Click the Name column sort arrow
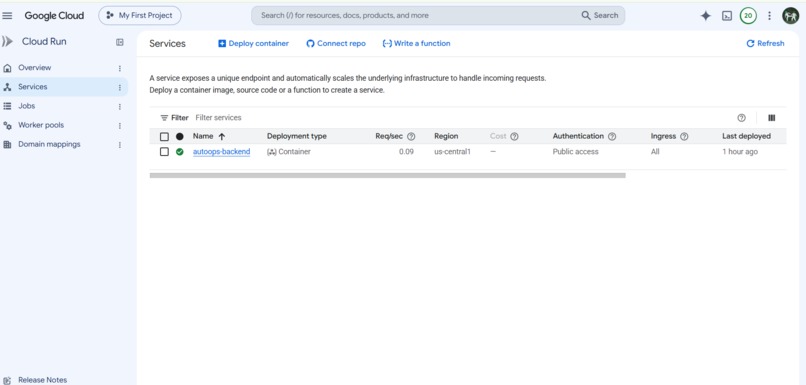This screenshot has height=385, width=806. click(x=222, y=137)
